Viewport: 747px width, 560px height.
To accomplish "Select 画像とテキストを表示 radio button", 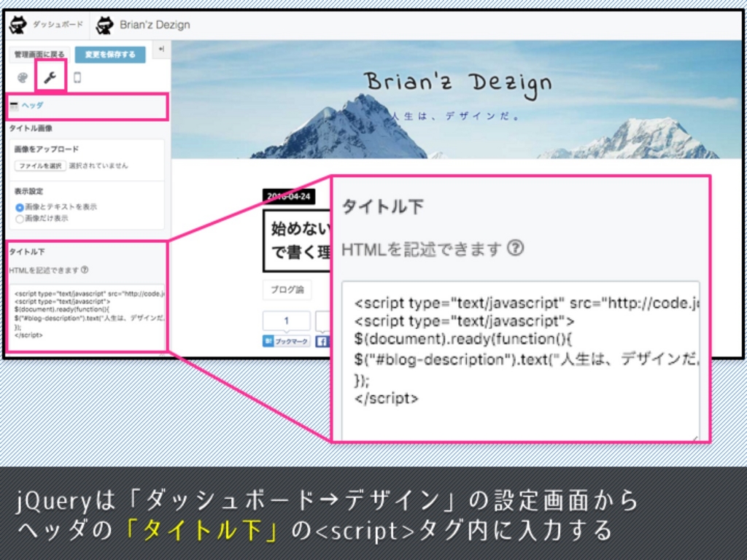I will click(20, 207).
